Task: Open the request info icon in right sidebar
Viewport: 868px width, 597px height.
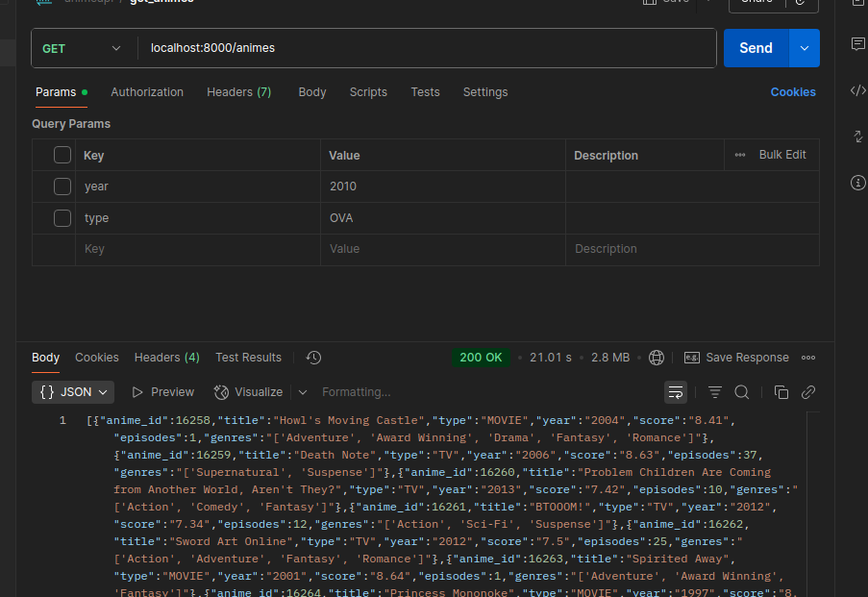Action: [x=857, y=183]
